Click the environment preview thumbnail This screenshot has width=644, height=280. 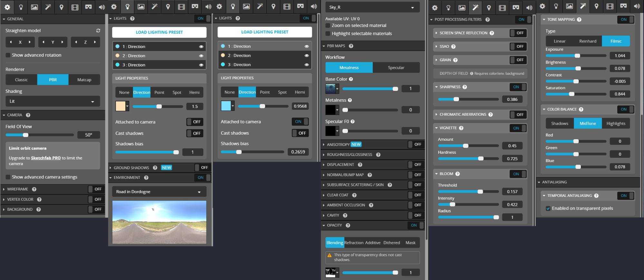click(159, 222)
